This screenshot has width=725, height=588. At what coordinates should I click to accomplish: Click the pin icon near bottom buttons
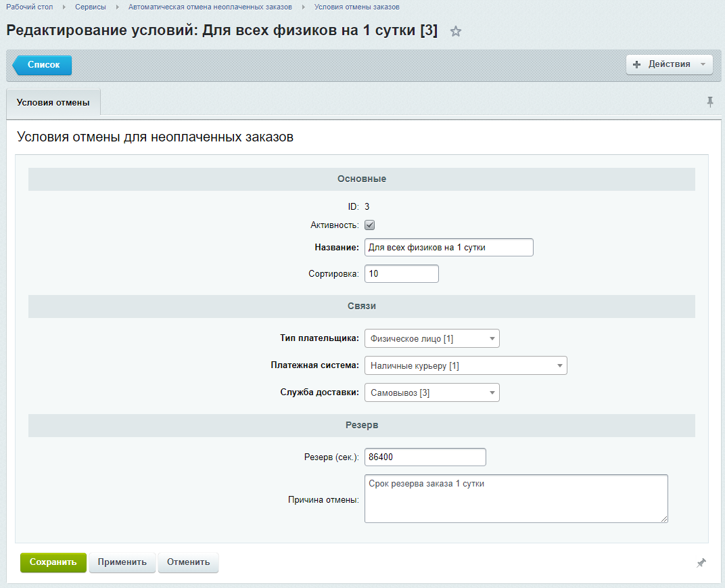click(701, 563)
